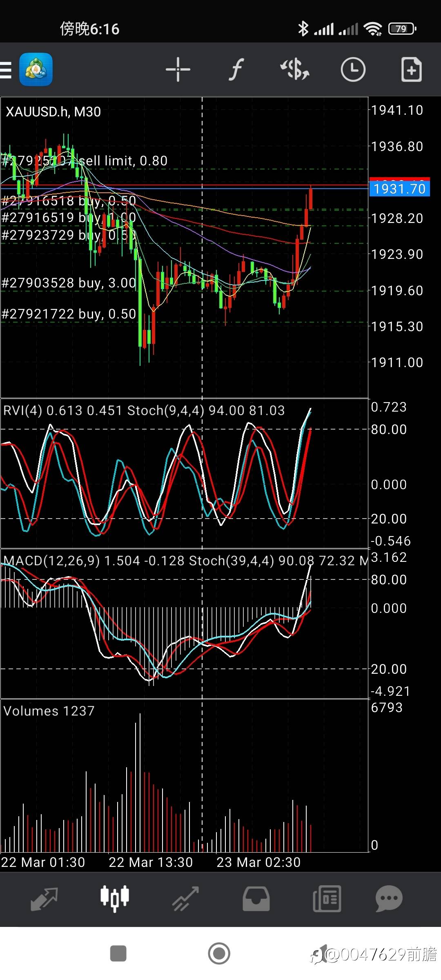Viewport: 441px width, 980px height.
Task: Tap the MetaTrader 4 app logo
Action: (36, 69)
